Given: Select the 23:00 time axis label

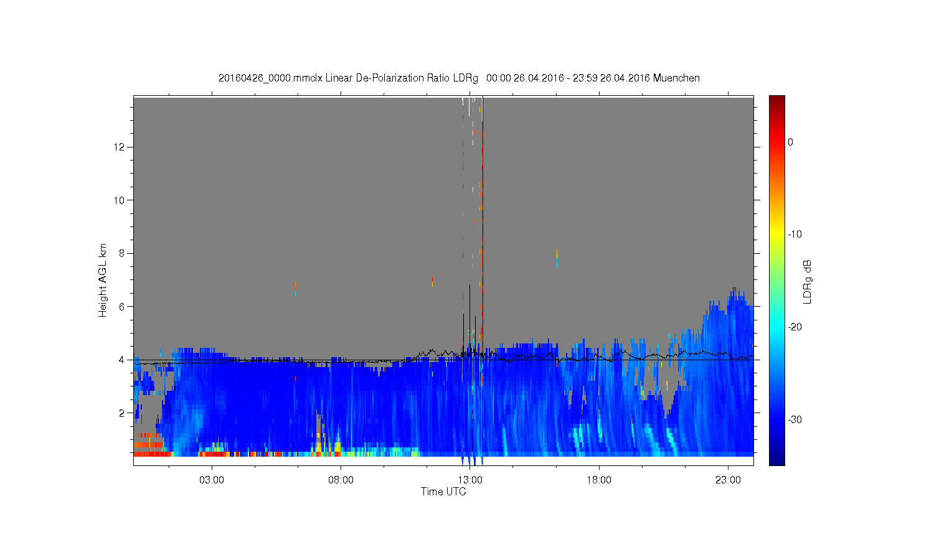Looking at the screenshot, I should [728, 480].
